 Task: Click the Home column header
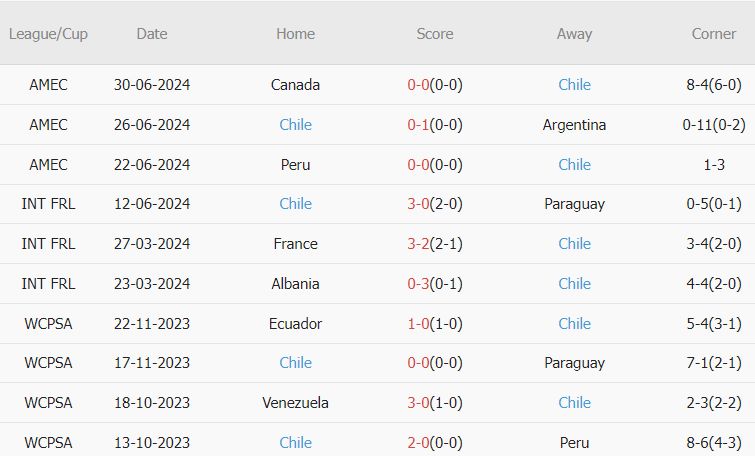tap(295, 34)
